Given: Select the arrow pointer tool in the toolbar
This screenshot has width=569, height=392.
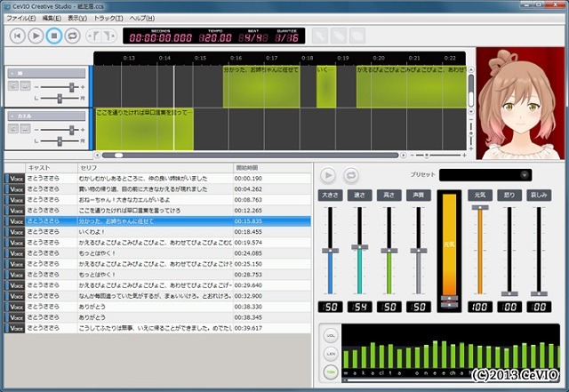Looking at the screenshot, I should [321, 36].
